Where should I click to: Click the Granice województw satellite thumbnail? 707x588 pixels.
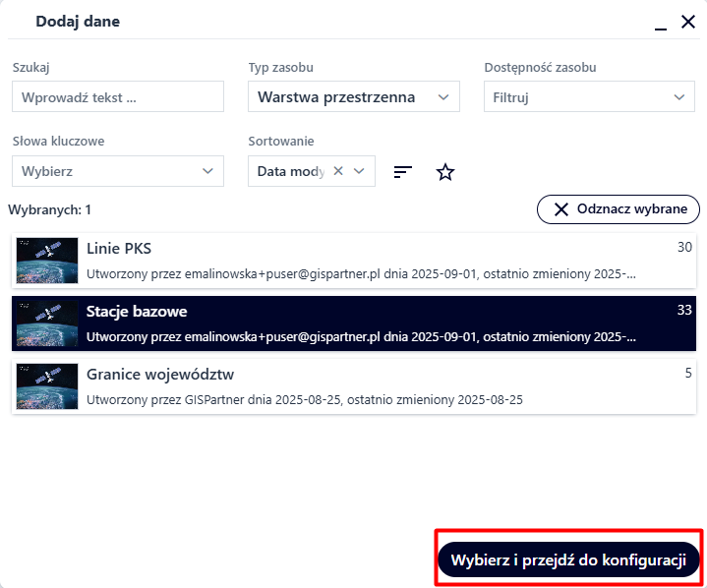[47, 386]
